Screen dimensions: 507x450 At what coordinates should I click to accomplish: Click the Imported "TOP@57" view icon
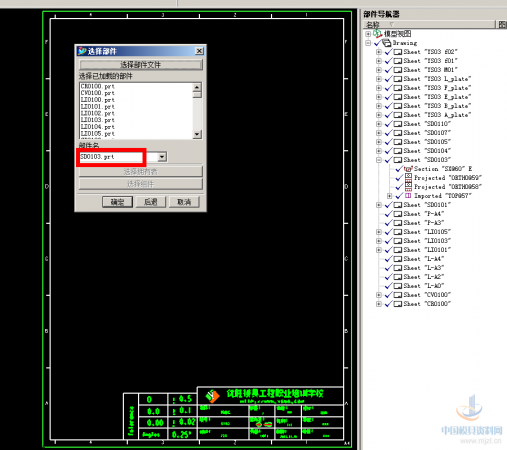click(x=408, y=195)
